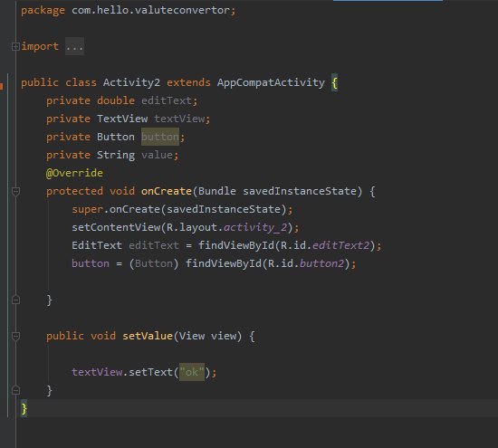Screen dimensions: 498x448
Task: Expand the collapsed import block
Action: 15,47
